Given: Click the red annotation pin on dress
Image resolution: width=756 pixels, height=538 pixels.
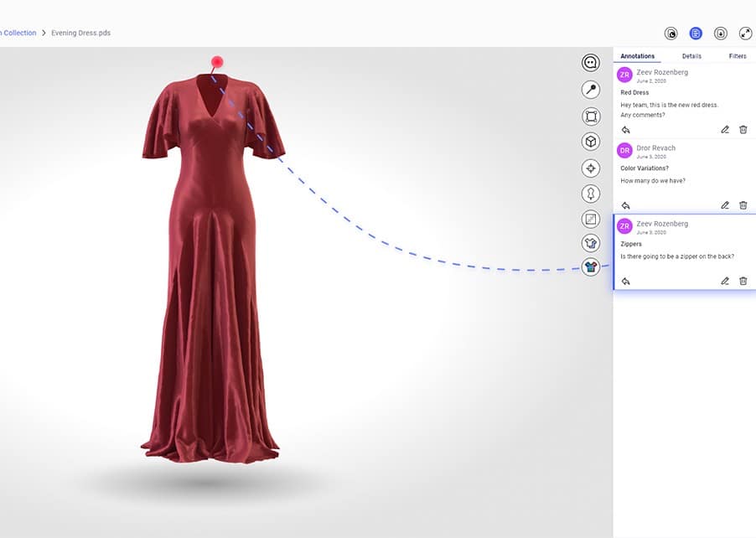Looking at the screenshot, I should 217,62.
